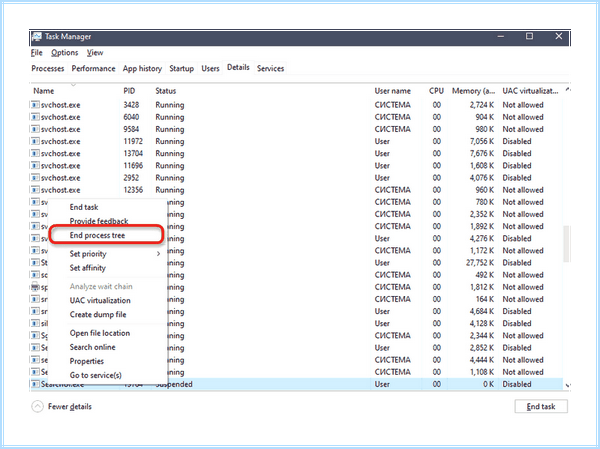Click memory value 4,444 K
Image resolution: width=600 pixels, height=449 pixels.
(482, 360)
